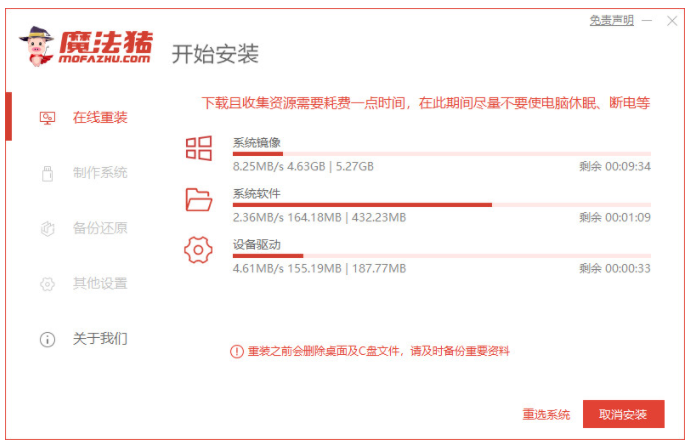
Task: Click the gear icon beside 其他设置
Action: click(x=47, y=284)
